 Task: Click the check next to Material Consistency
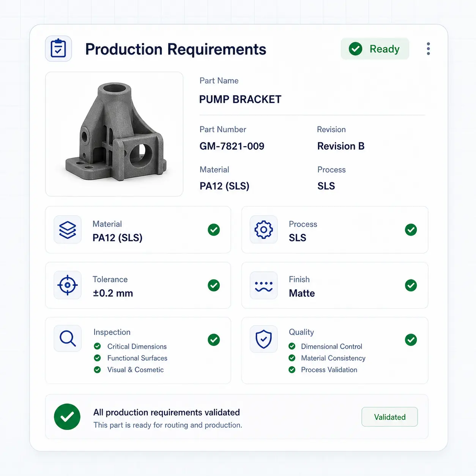[292, 358]
